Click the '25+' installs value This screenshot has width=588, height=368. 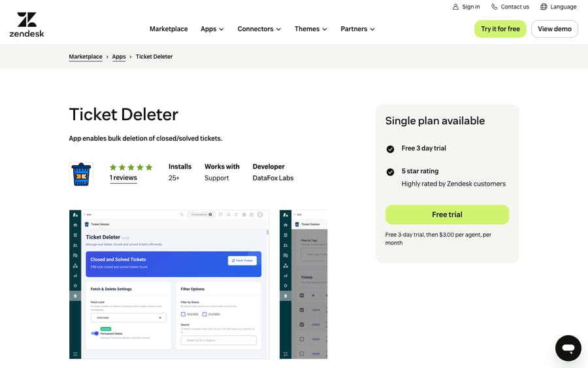click(x=174, y=178)
